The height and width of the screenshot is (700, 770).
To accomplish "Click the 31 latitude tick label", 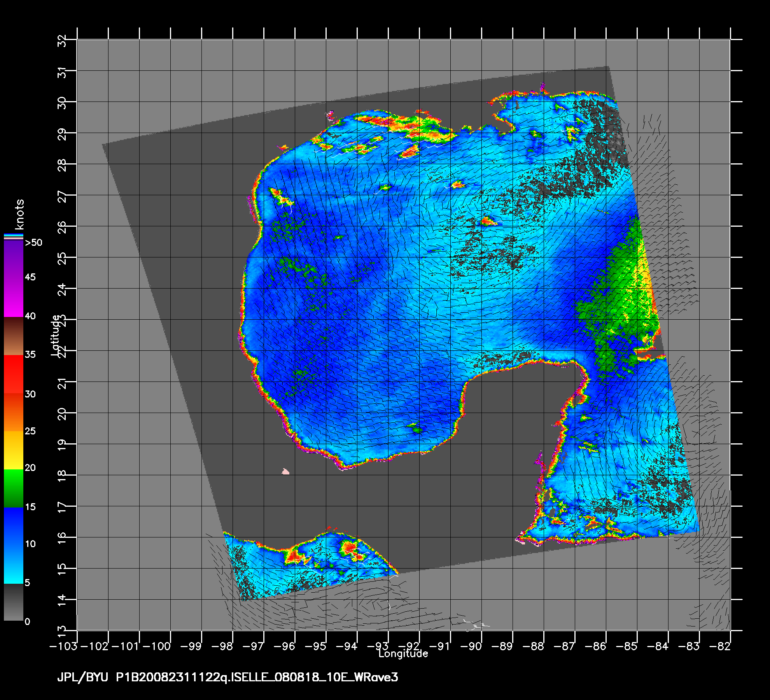I will 62,72.
